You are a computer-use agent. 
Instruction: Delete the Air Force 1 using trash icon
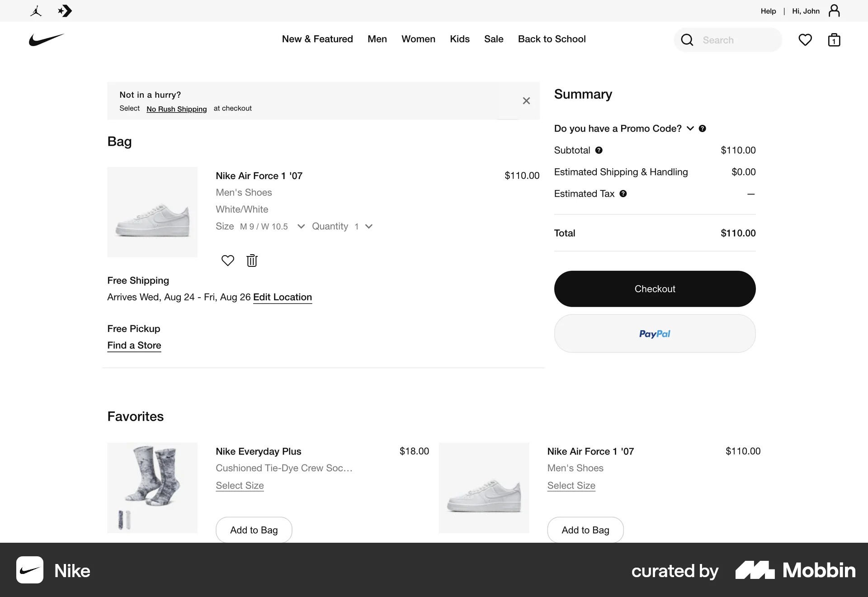tap(252, 261)
